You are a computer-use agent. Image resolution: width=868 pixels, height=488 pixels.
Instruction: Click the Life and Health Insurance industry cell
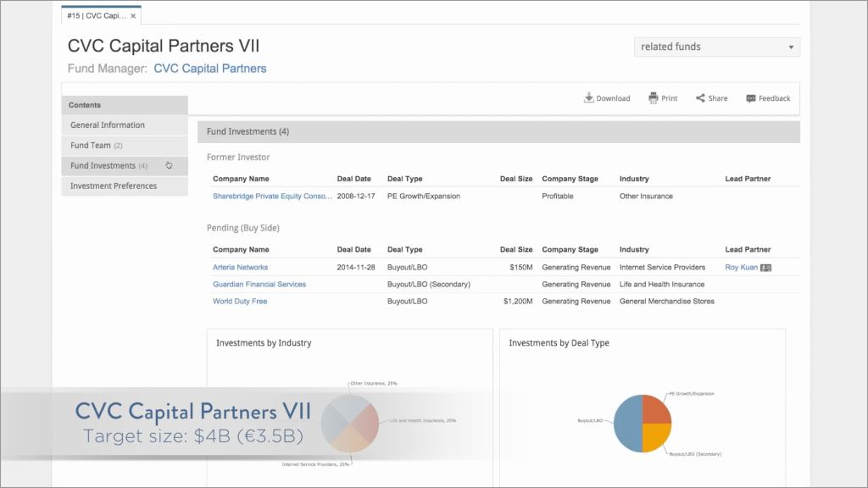pyautogui.click(x=662, y=285)
